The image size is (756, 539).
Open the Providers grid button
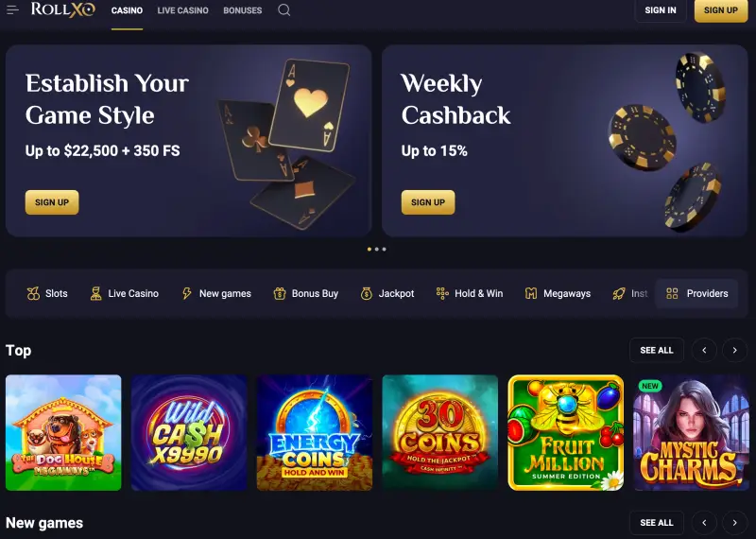click(696, 293)
